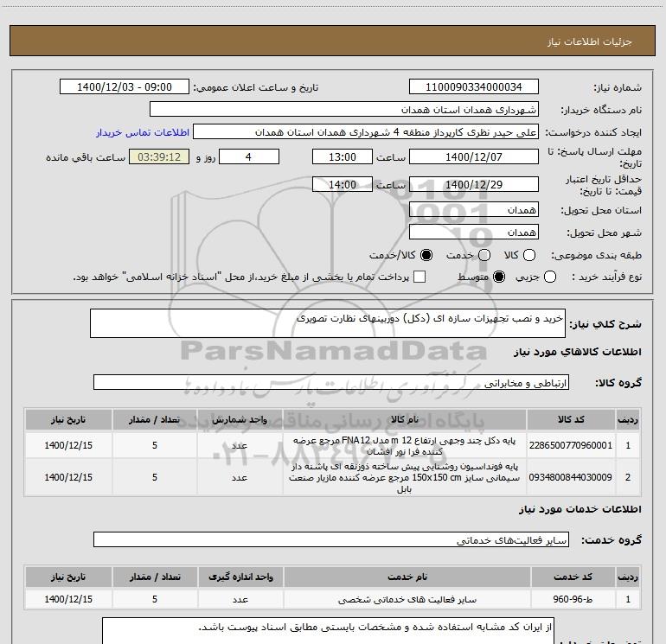
Task: Click the precast lighting foundation product name
Action: pyautogui.click(x=405, y=477)
